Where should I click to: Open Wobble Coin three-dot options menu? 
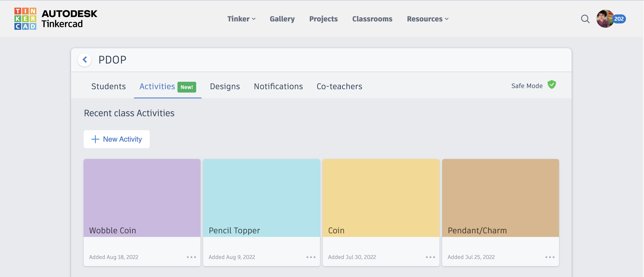[191, 257]
